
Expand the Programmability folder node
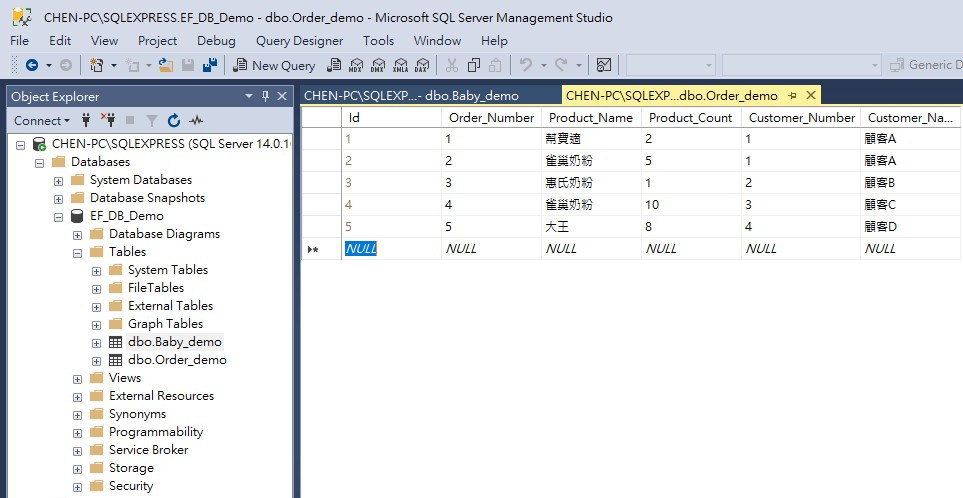click(77, 433)
